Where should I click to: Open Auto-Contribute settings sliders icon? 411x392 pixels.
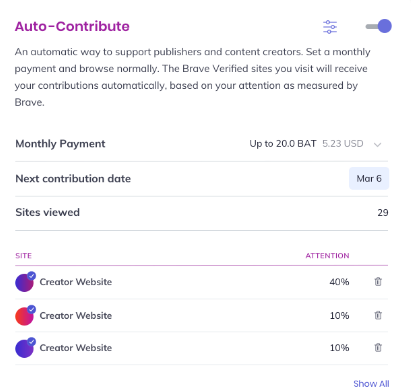pos(330,27)
